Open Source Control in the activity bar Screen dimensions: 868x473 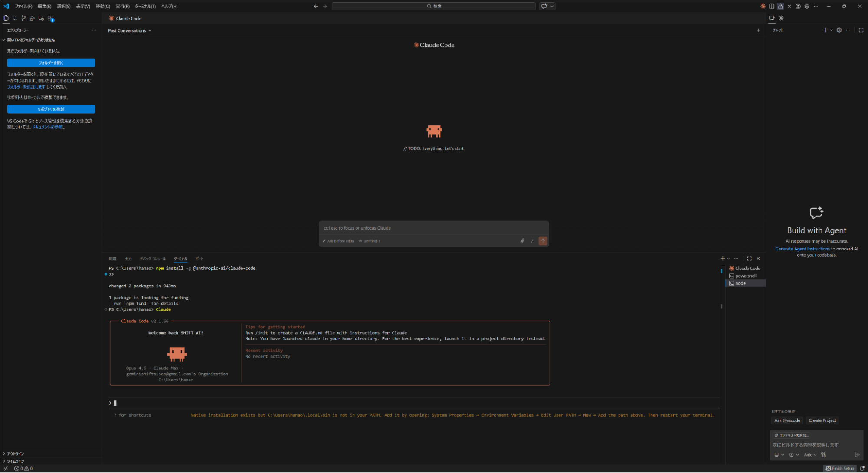tap(24, 18)
